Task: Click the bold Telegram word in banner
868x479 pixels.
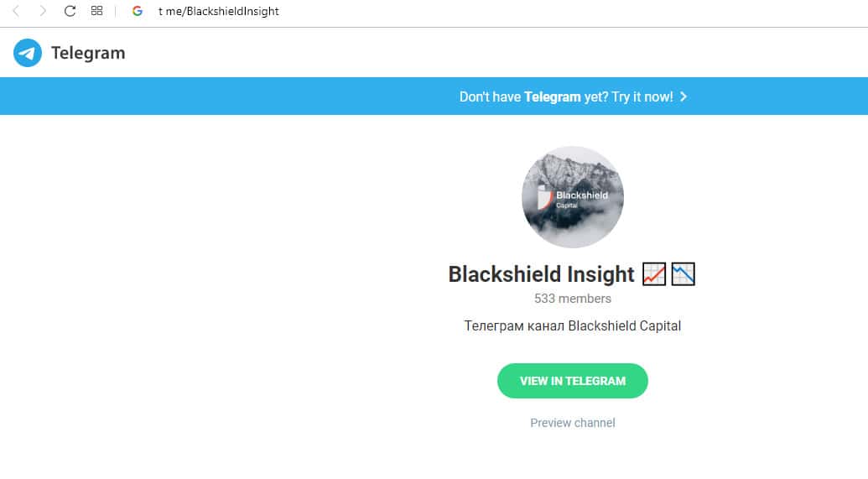Action: (553, 97)
